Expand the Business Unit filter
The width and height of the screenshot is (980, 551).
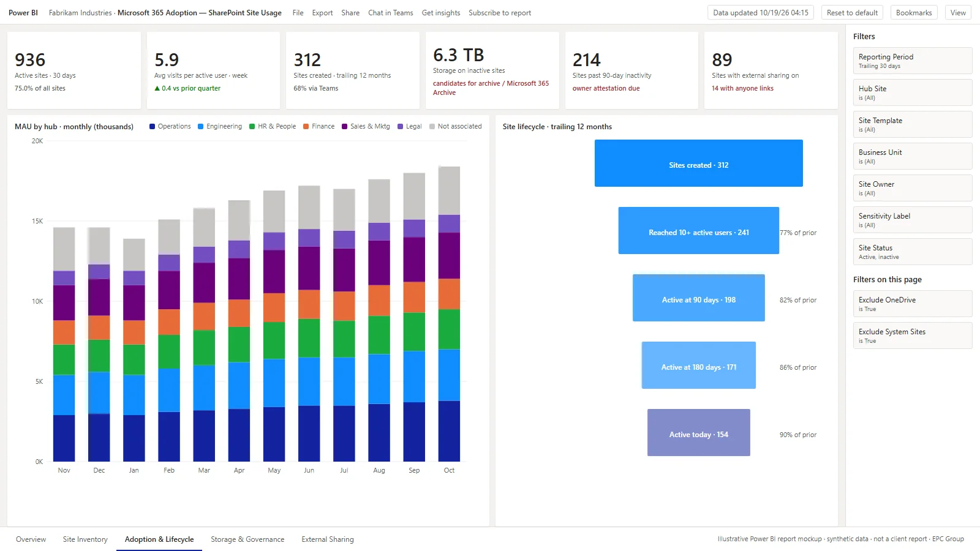913,156
